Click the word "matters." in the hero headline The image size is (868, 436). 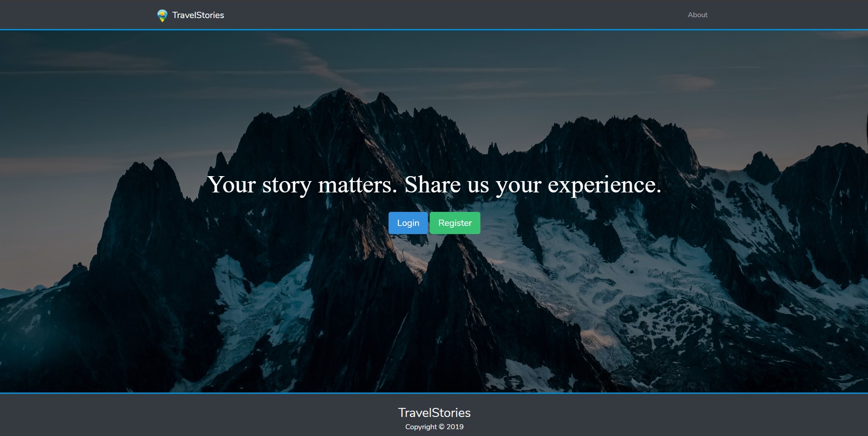click(357, 185)
